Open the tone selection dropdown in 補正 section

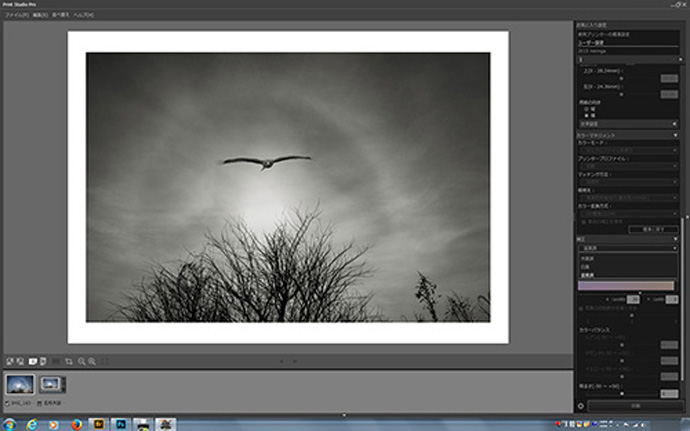[x=628, y=247]
